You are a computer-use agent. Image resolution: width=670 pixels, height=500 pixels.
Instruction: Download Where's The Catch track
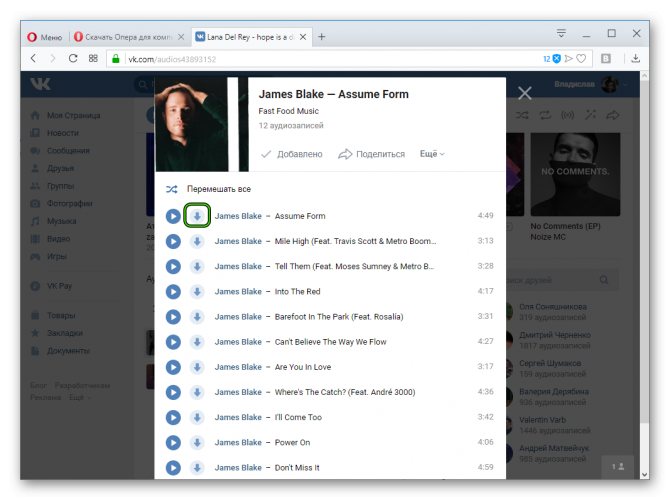(x=197, y=393)
